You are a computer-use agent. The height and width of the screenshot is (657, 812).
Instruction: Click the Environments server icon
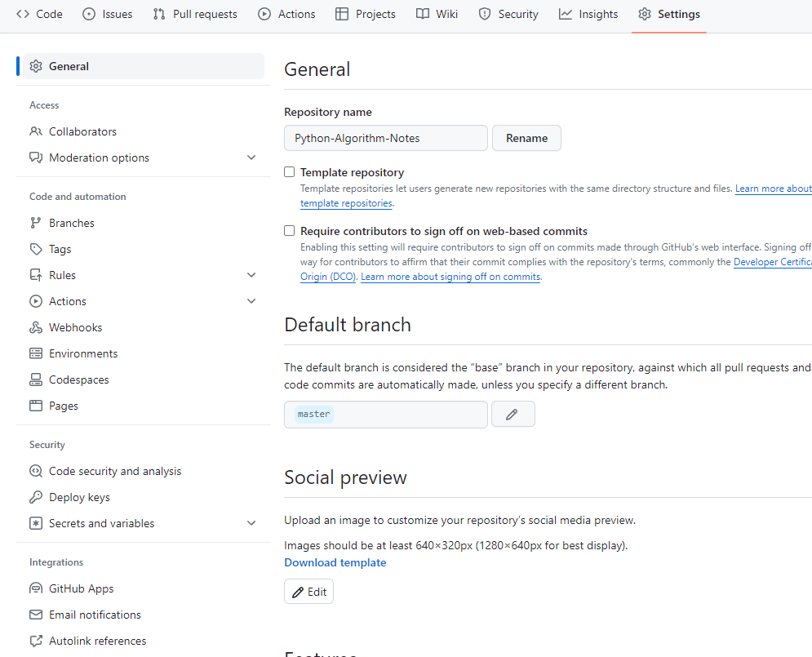[36, 353]
